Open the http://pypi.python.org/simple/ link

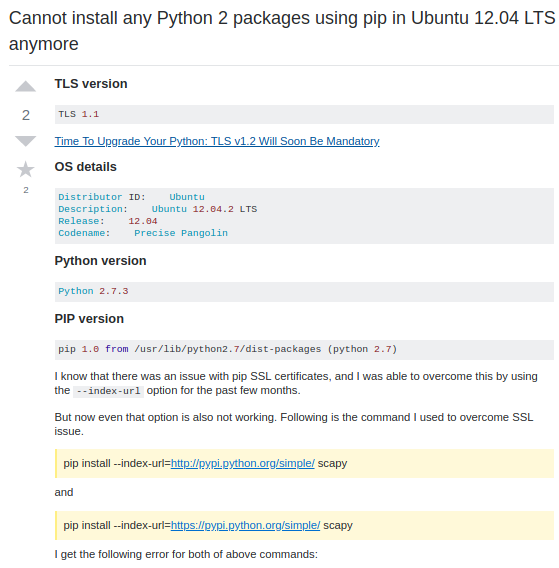pyautogui.click(x=242, y=463)
